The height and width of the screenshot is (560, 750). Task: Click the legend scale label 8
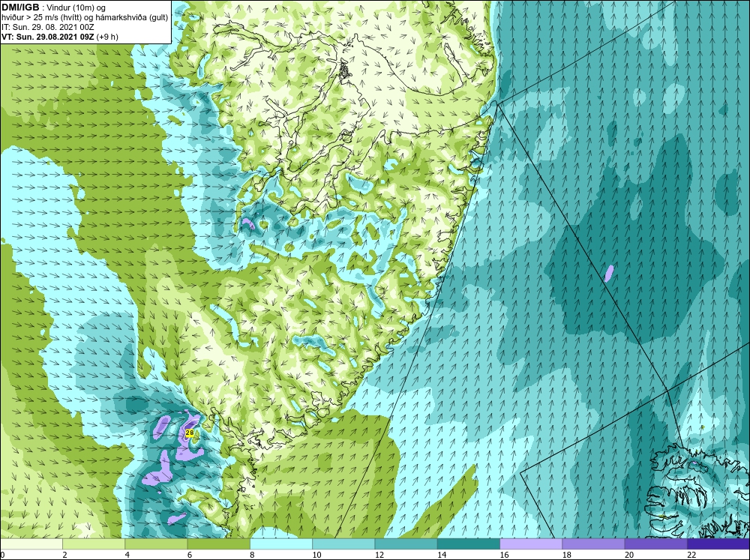[x=252, y=555]
